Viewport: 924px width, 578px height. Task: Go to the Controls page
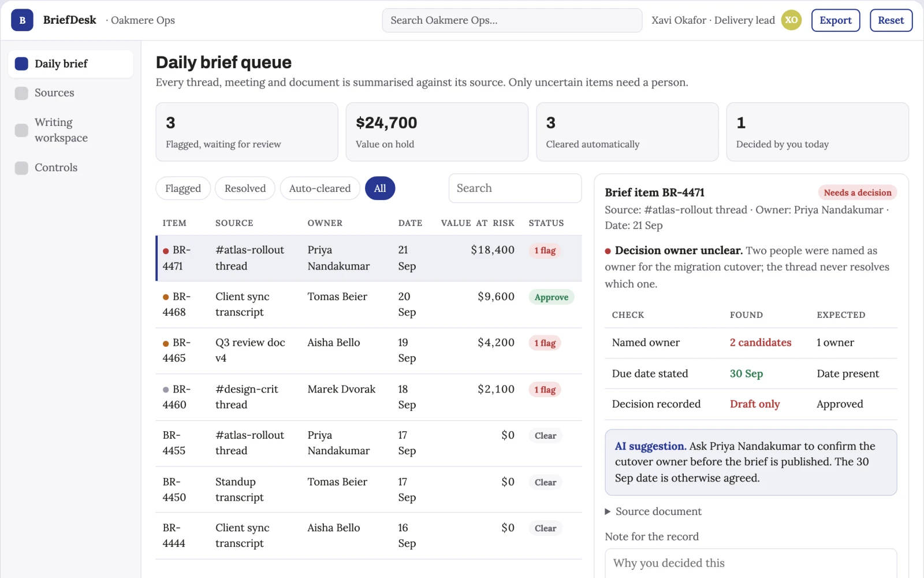coord(70,168)
